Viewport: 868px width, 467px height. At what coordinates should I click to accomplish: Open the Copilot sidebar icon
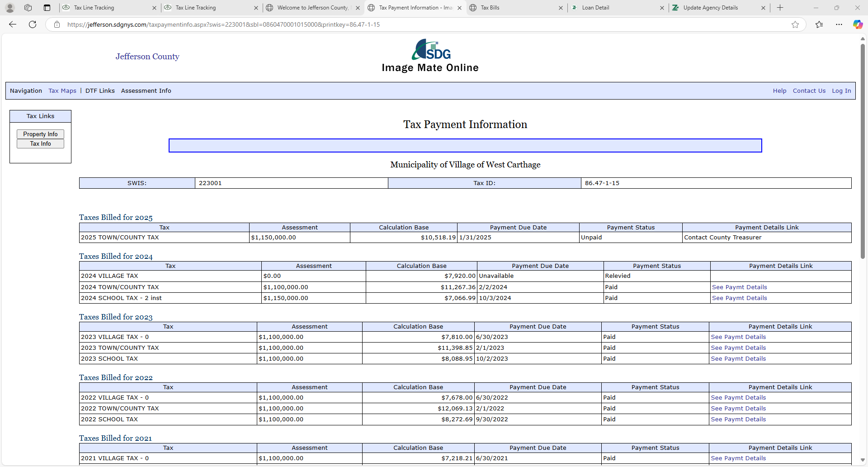[x=858, y=24]
